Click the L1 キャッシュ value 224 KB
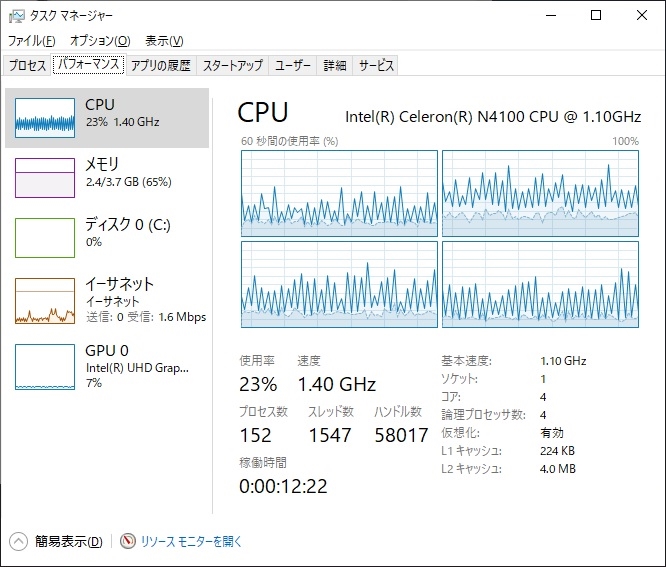 (557, 451)
